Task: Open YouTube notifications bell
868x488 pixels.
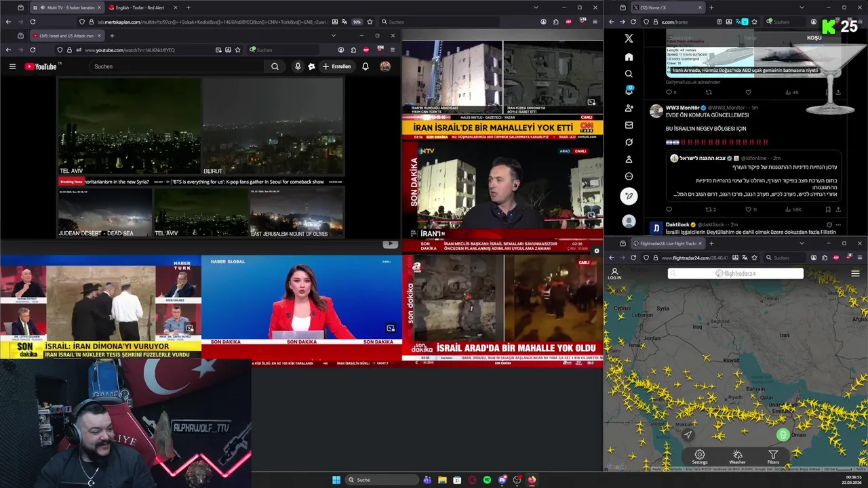Action: pos(365,66)
